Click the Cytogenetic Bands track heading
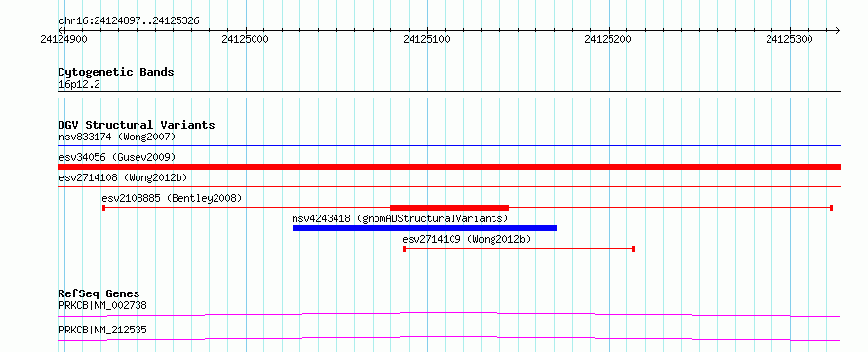 (116, 72)
